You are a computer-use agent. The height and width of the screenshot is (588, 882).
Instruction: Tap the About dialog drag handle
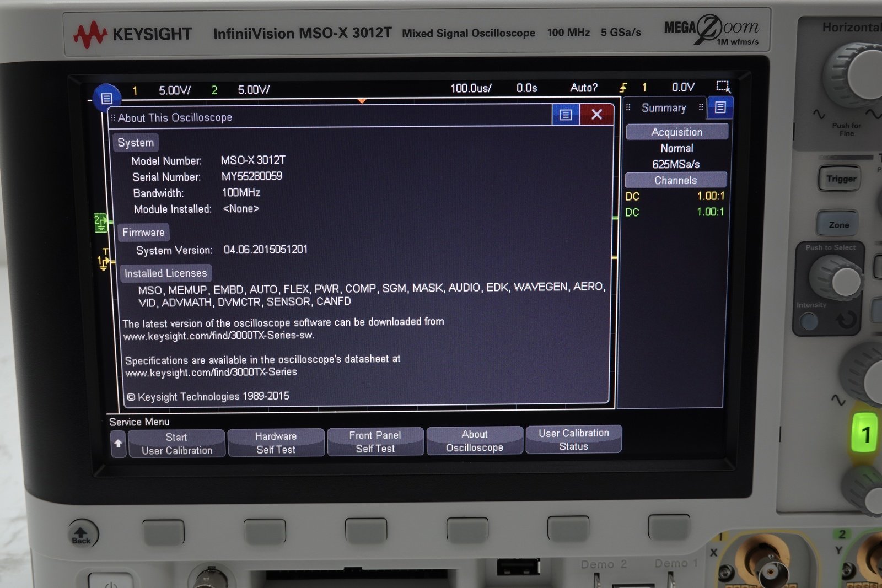113,118
